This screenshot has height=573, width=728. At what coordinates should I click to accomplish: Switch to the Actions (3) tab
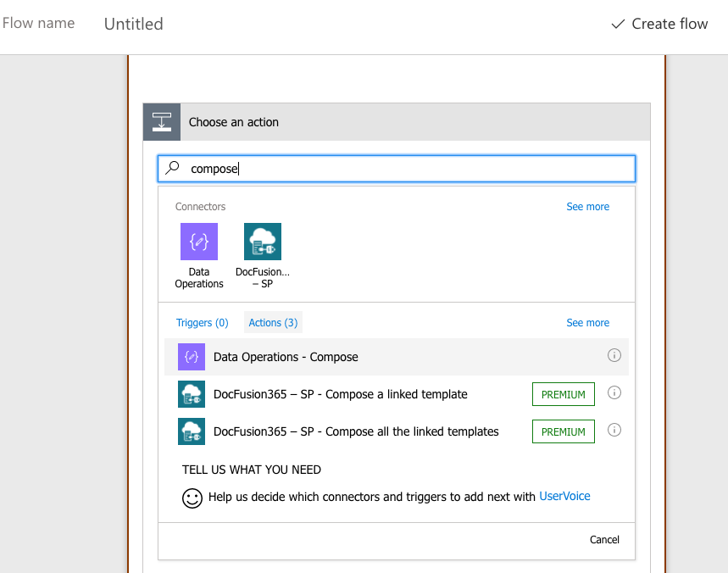(x=273, y=323)
